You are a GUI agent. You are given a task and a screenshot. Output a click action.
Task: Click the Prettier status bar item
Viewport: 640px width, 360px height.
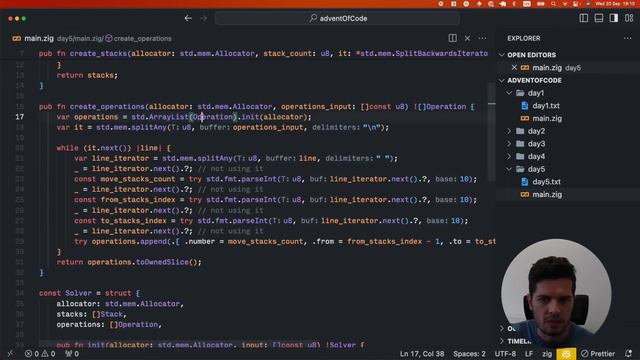[598, 353]
